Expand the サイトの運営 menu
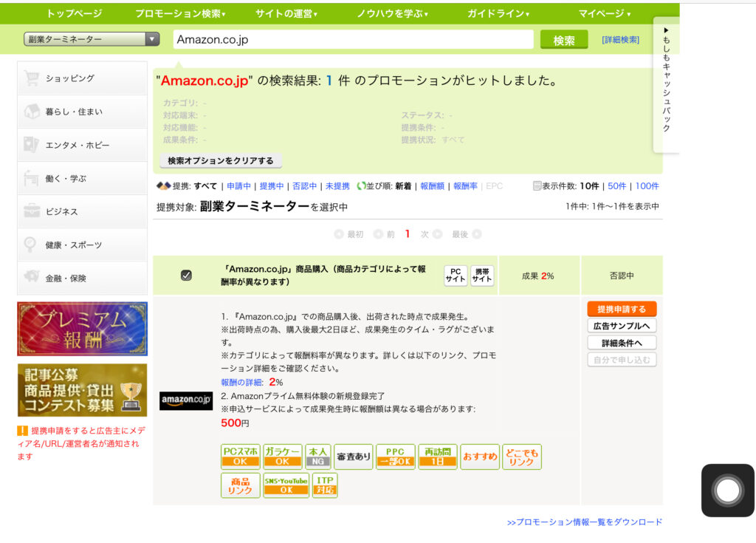This screenshot has height=543, width=756. (x=286, y=13)
